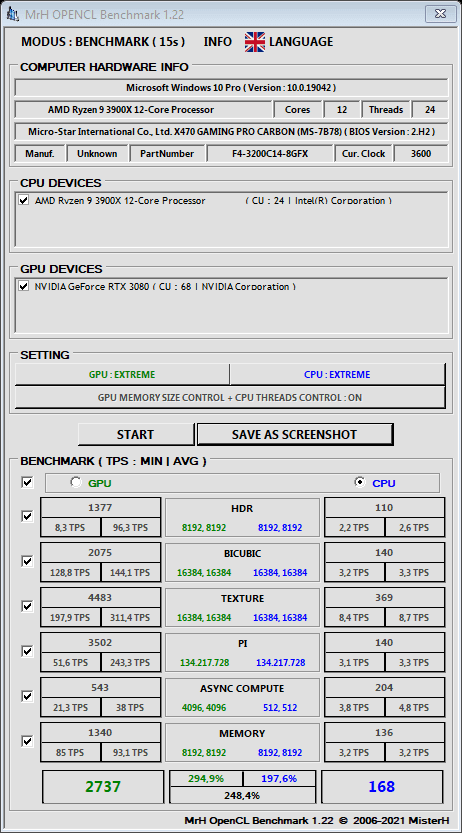Click the 248,4% overall percentage value
The image size is (462, 833).
pyautogui.click(x=242, y=795)
